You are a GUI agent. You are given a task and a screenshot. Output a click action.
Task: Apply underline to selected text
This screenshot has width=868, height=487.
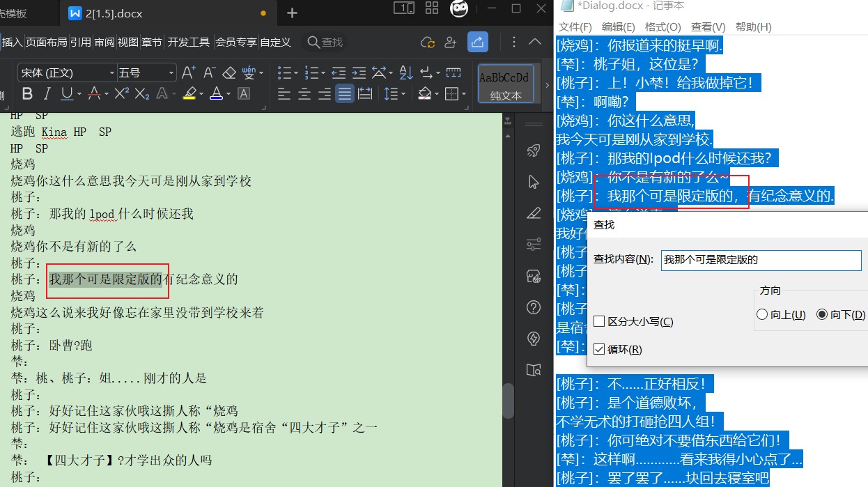67,93
